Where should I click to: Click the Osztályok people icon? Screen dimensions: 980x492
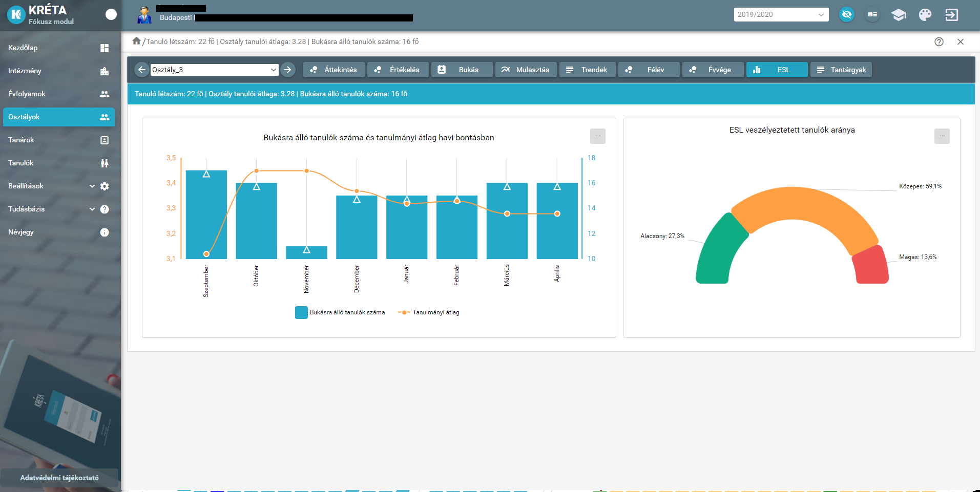[x=105, y=117]
